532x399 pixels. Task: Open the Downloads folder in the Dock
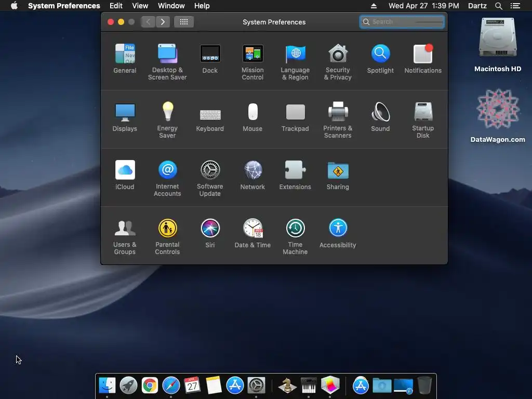coord(382,385)
